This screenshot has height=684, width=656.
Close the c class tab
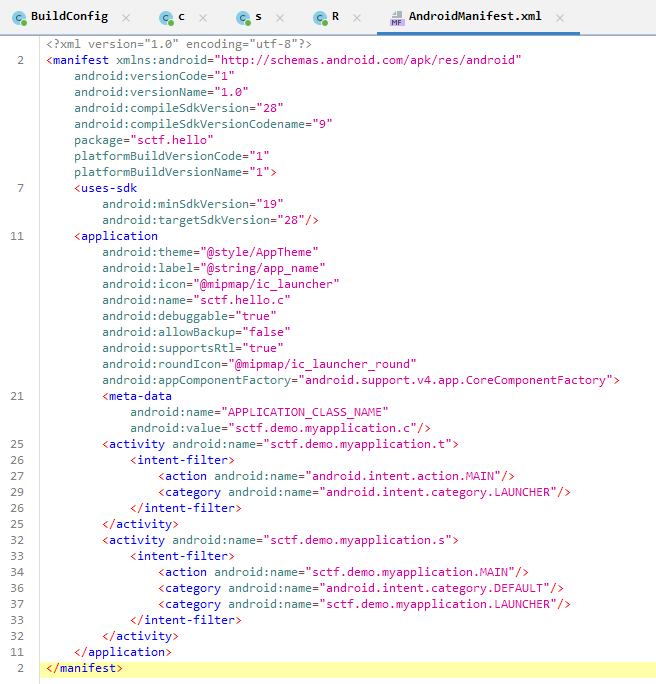point(203,18)
